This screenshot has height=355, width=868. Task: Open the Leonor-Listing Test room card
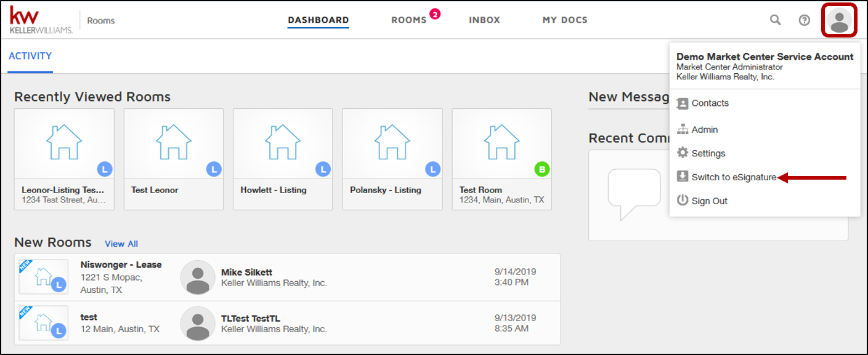pos(64,159)
